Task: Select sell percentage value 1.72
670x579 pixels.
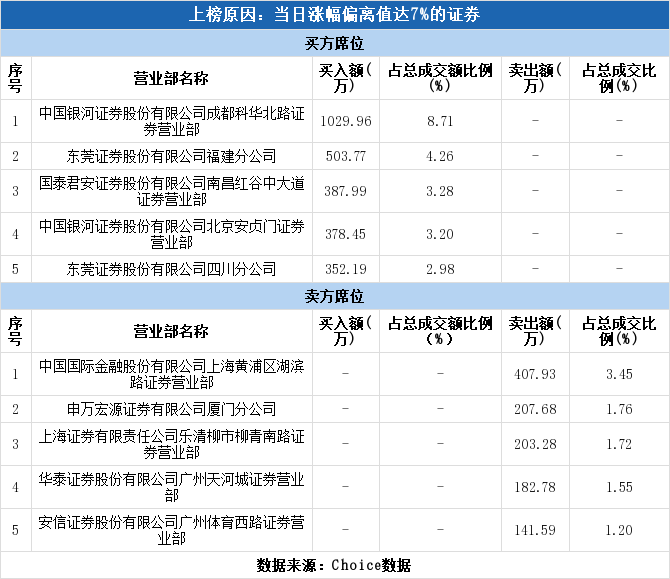Action: (620, 444)
